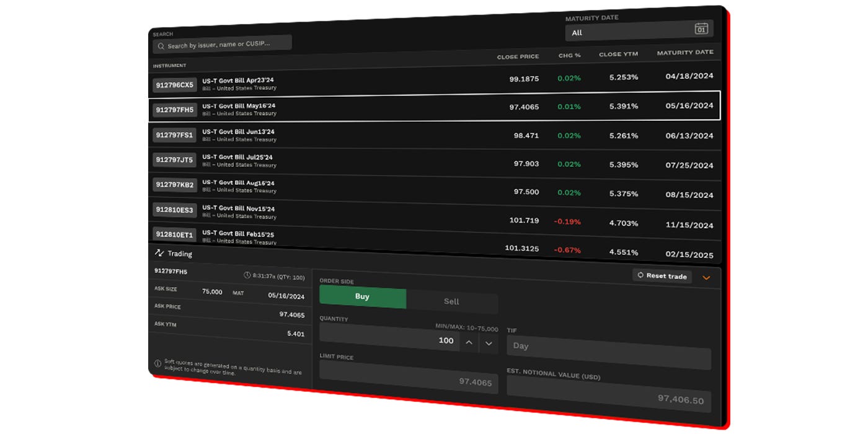Decrease quantity using the down chevron
The height and width of the screenshot is (434, 868).
[489, 342]
